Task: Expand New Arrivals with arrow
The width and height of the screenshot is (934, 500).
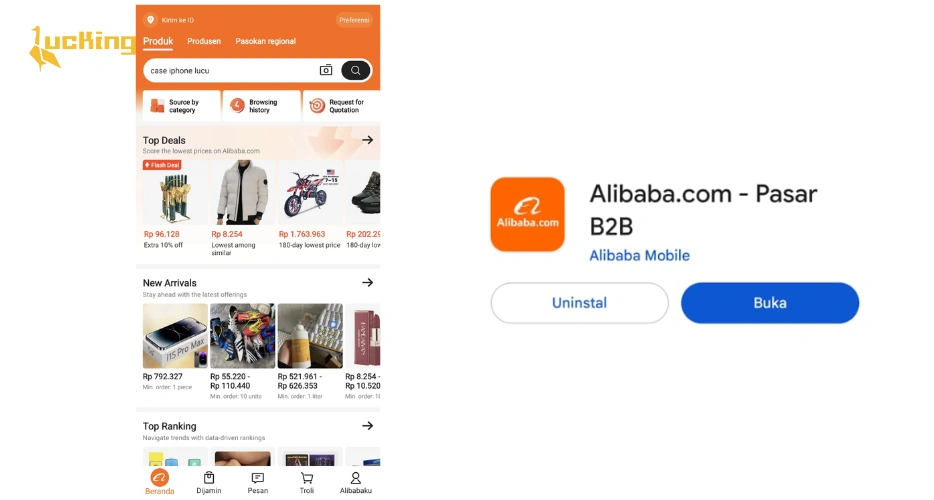Action: [x=368, y=282]
